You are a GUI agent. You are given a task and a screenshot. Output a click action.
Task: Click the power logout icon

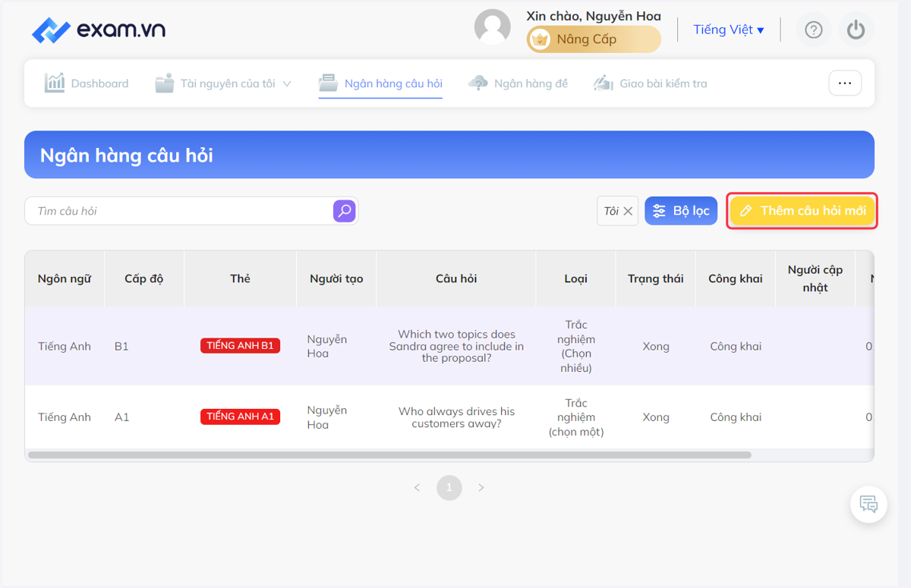[856, 30]
